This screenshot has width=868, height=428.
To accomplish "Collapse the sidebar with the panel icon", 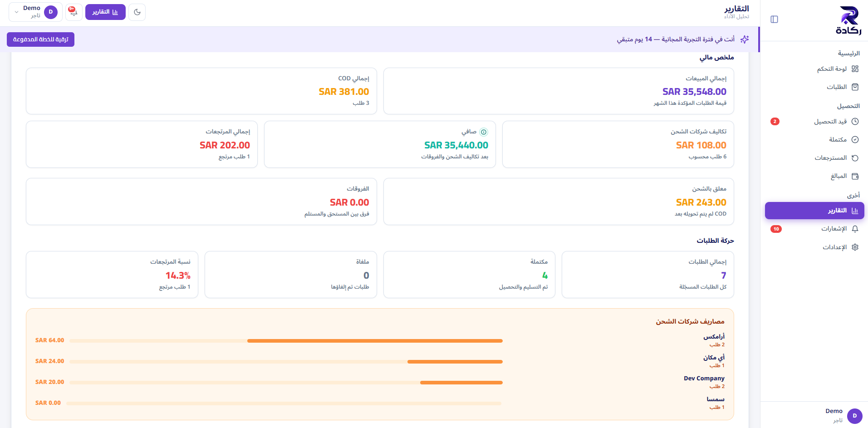I will [774, 19].
